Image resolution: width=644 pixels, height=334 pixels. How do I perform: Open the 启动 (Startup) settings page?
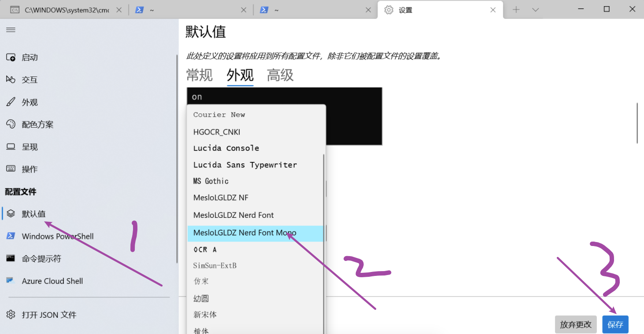(30, 57)
